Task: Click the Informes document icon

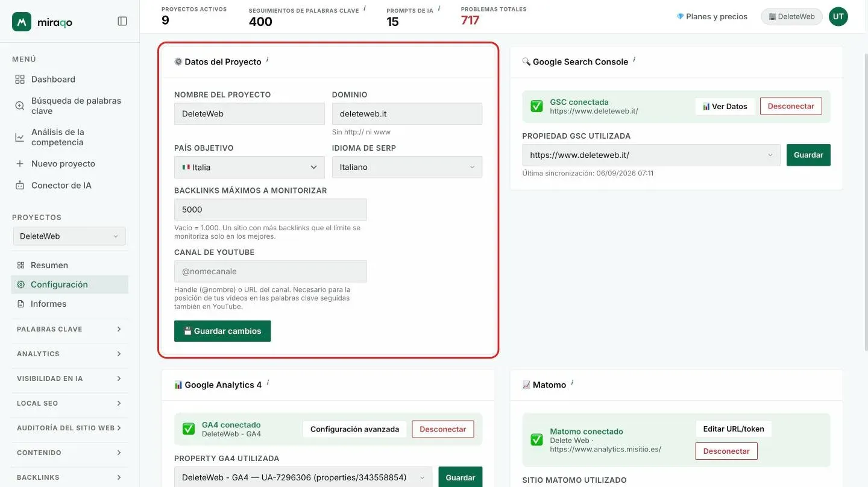Action: [20, 304]
